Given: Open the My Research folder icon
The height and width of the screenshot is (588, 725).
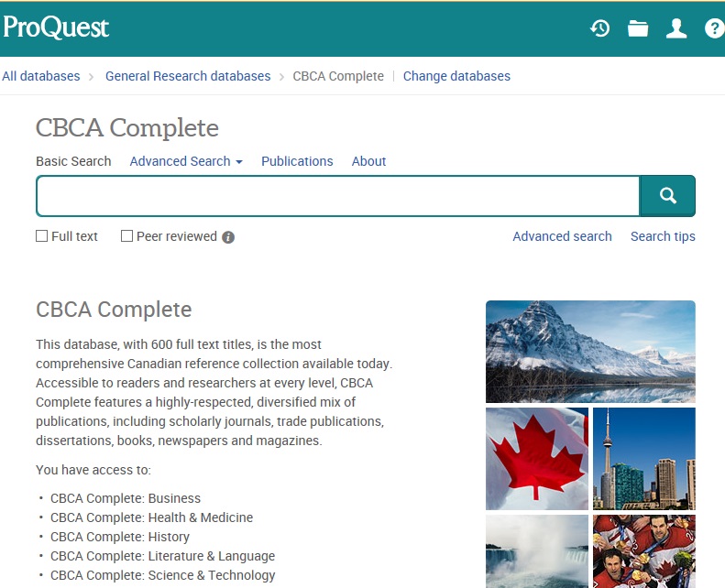Looking at the screenshot, I should pyautogui.click(x=638, y=28).
